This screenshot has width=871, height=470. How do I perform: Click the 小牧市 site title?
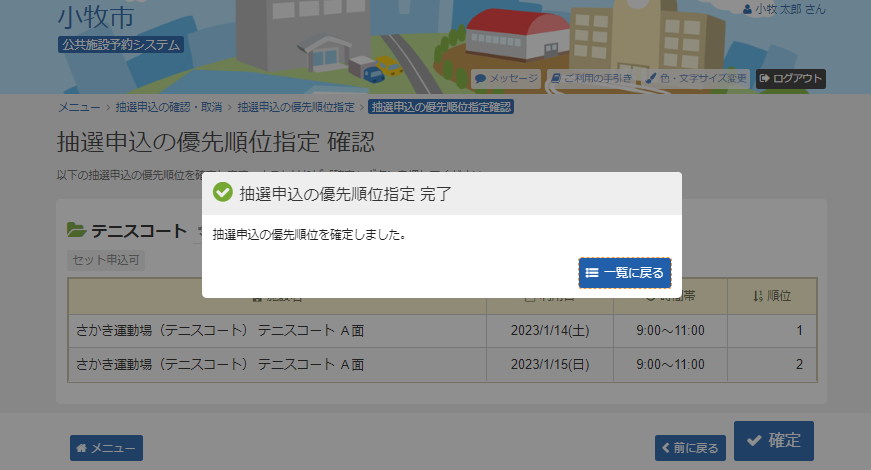point(95,17)
